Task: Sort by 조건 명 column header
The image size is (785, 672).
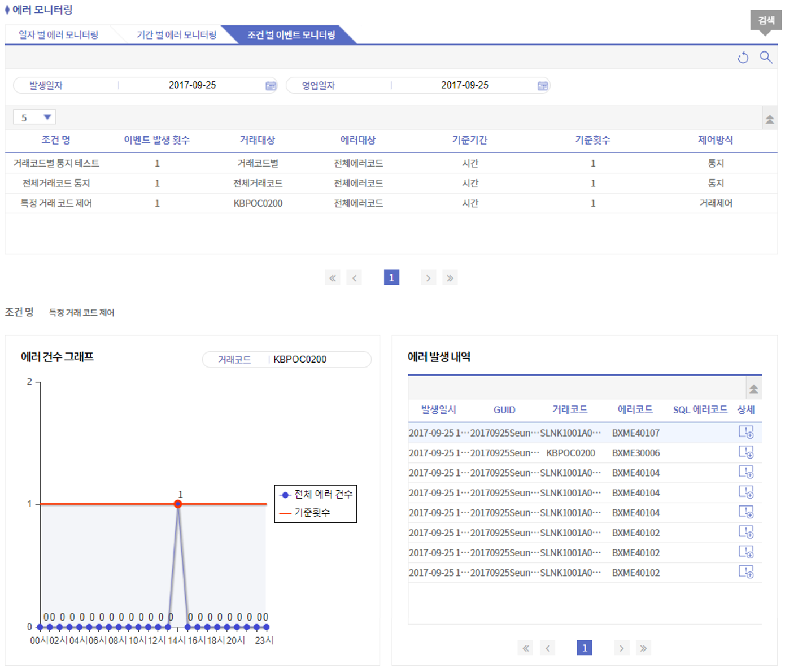Action: pos(56,140)
